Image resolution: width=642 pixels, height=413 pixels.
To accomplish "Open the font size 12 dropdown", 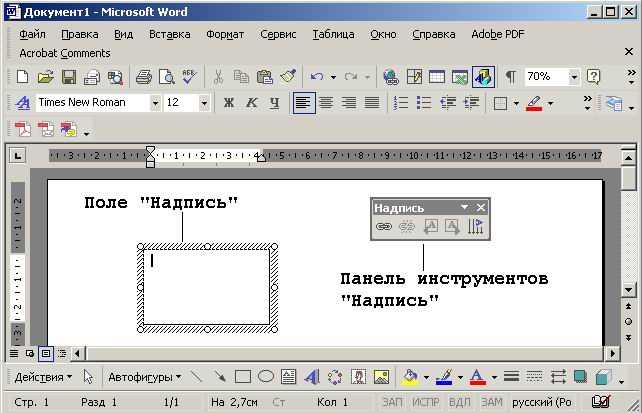I will tap(203, 103).
